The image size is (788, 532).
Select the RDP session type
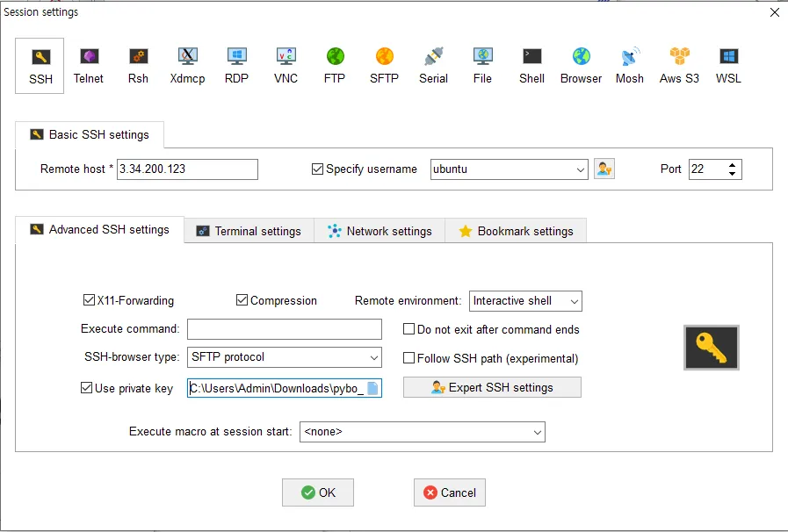(x=236, y=66)
